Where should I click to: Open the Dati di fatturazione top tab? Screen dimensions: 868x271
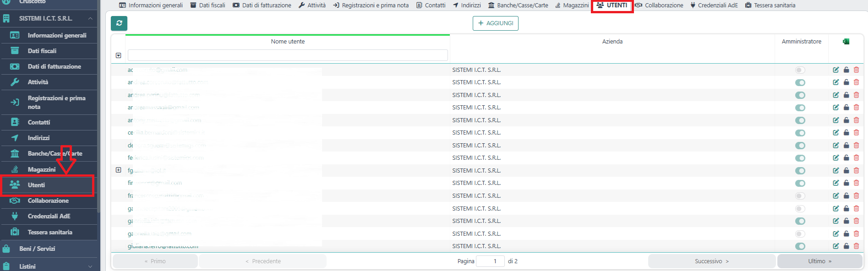point(262,5)
